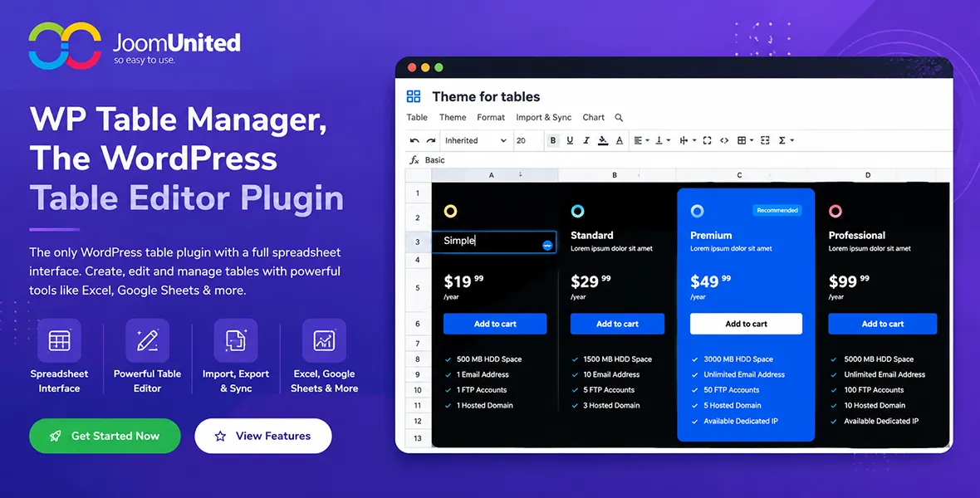The width and height of the screenshot is (980, 498).
Task: Redo the last undone action
Action: [x=431, y=140]
